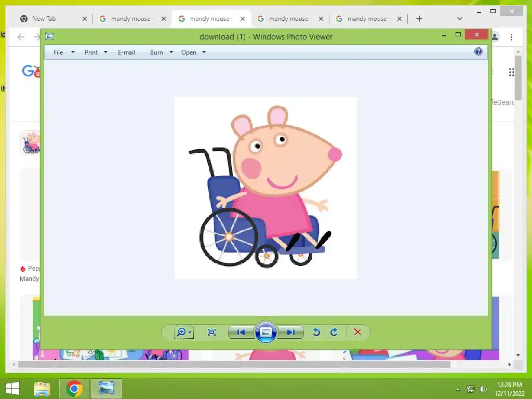
Task: Open Chrome three-dot menu
Action: [511, 37]
